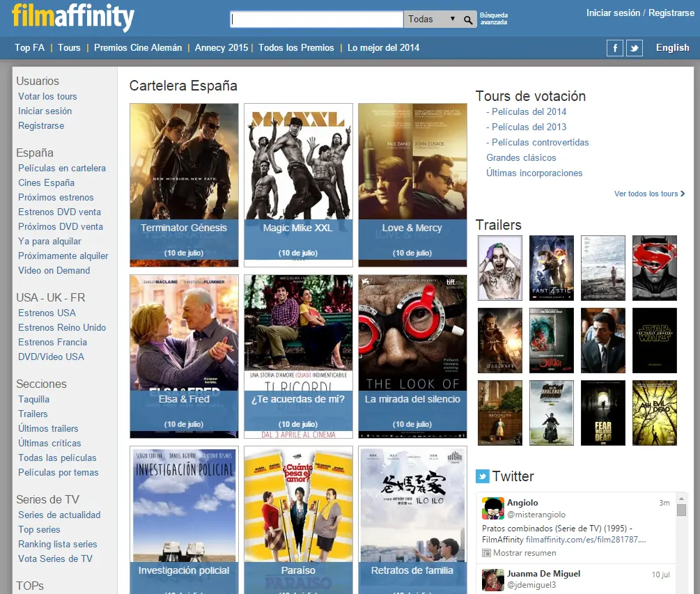Open the "Películas del 2014" voting tour

click(528, 111)
